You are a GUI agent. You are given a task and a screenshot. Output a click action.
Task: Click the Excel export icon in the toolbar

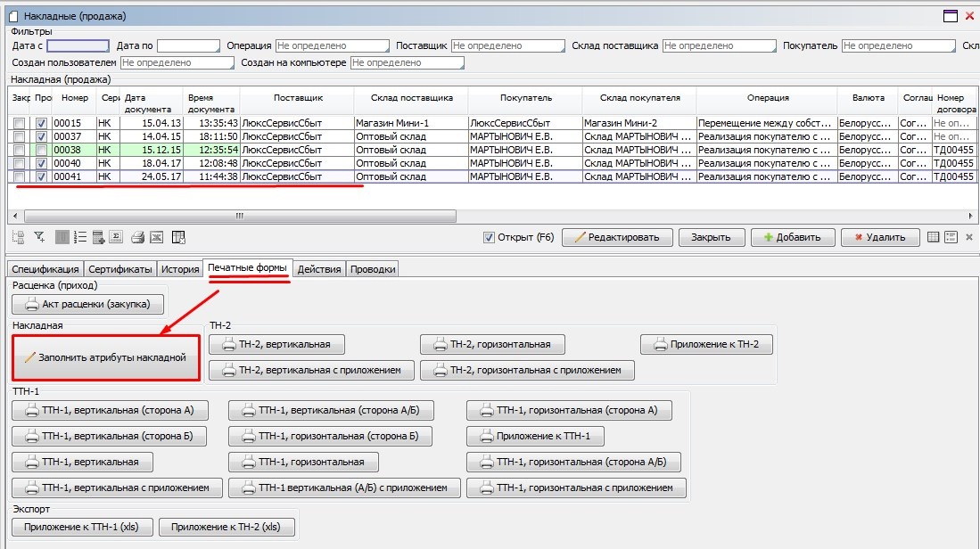(157, 237)
